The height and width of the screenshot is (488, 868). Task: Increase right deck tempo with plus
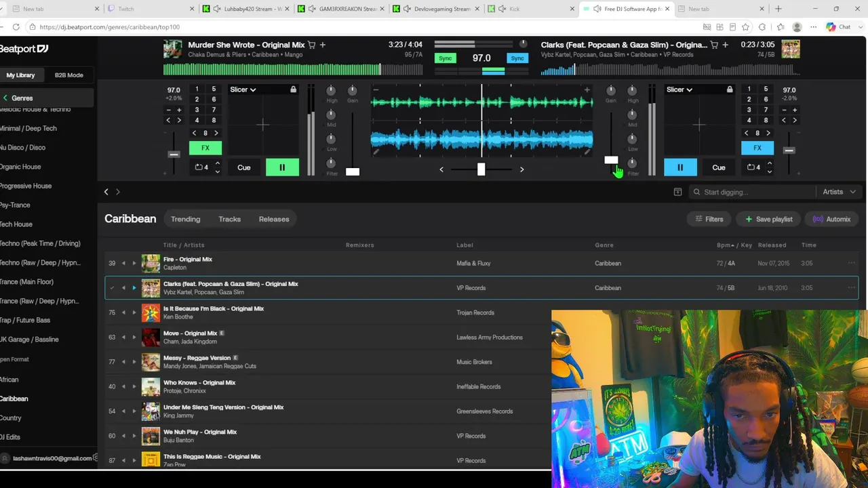[x=795, y=110]
